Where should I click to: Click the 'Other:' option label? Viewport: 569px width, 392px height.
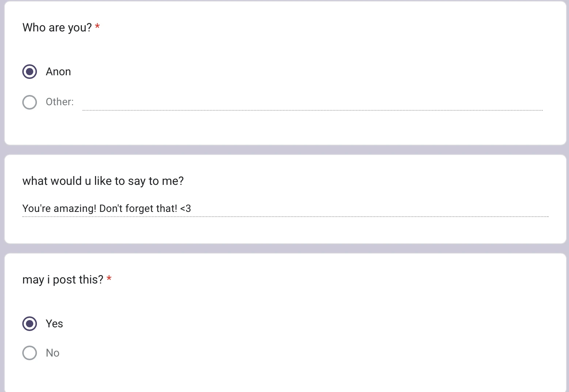pos(60,102)
